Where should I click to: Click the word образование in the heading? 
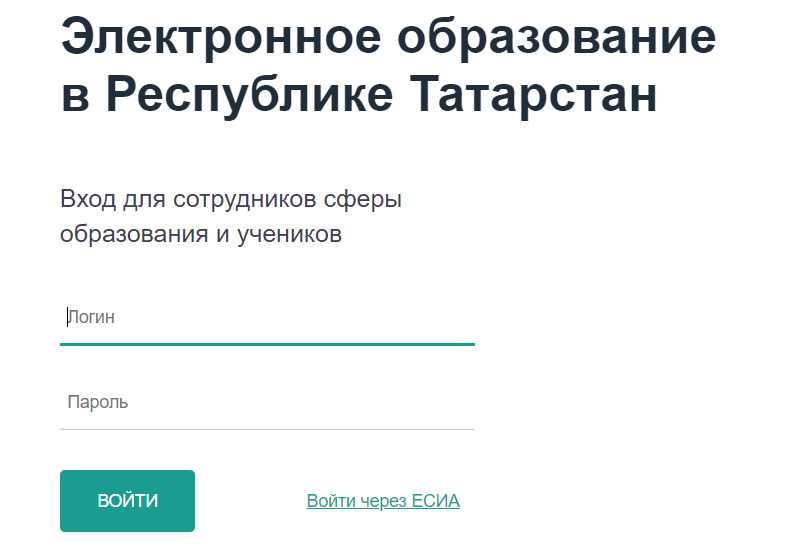point(545,39)
